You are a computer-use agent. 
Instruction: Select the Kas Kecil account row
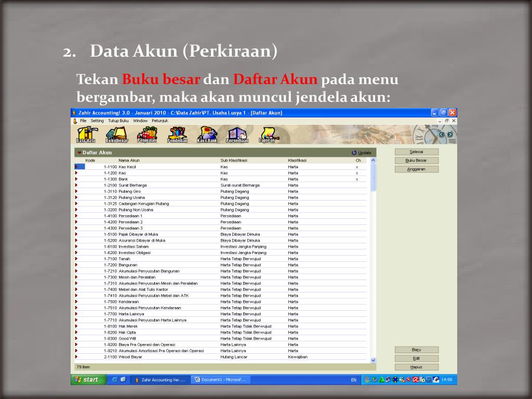220,167
